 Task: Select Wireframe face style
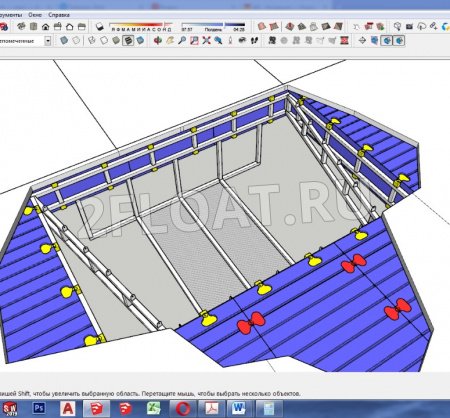point(92,41)
